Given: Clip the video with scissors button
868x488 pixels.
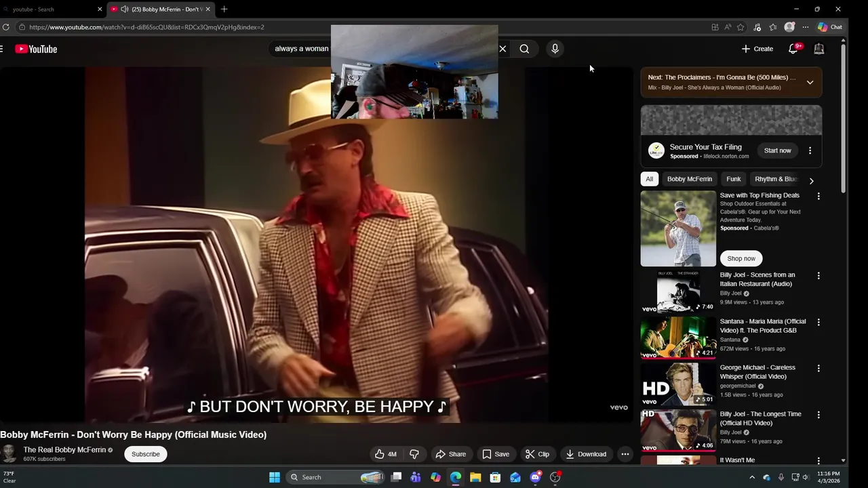Looking at the screenshot, I should point(537,454).
